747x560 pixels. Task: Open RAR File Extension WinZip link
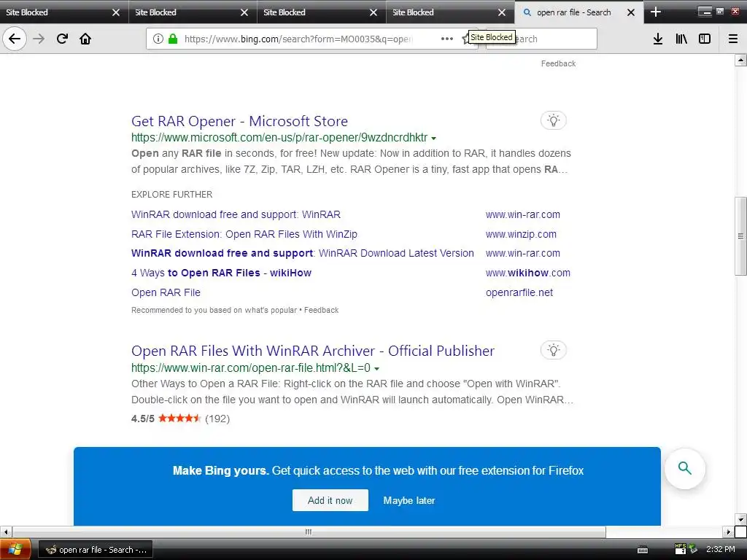pyautogui.click(x=244, y=234)
